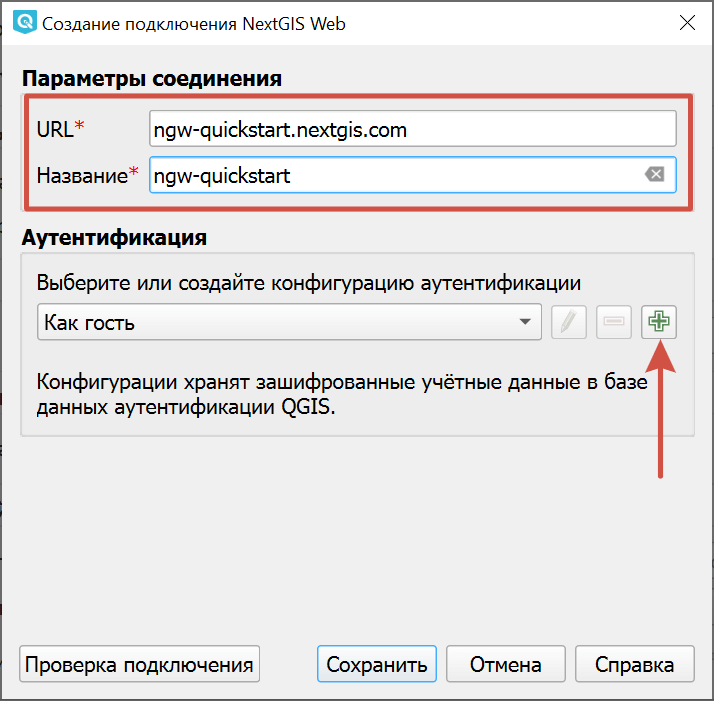Viewport: 714px width, 701px height.
Task: Focus the Название input field
Action: (x=413, y=175)
